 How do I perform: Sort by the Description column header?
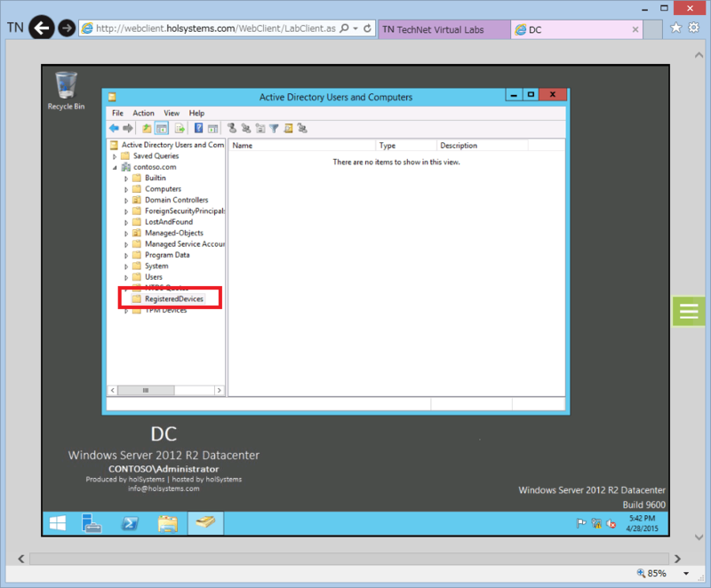coord(482,146)
